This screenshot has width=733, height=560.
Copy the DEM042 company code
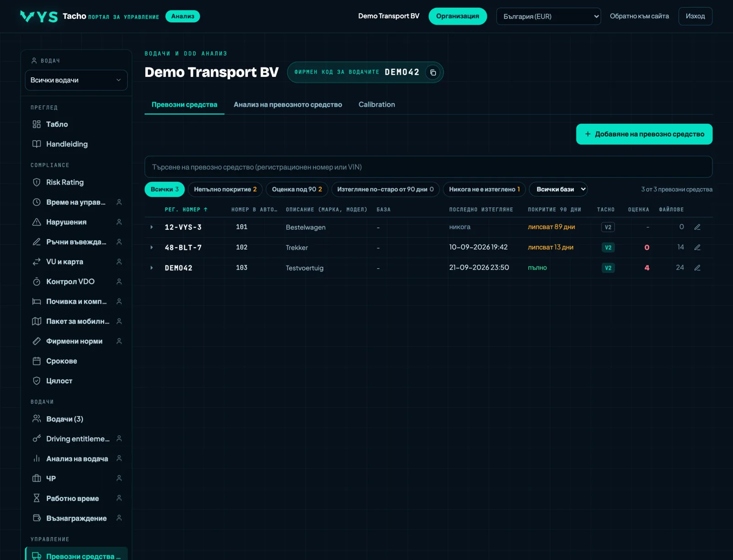click(x=432, y=72)
